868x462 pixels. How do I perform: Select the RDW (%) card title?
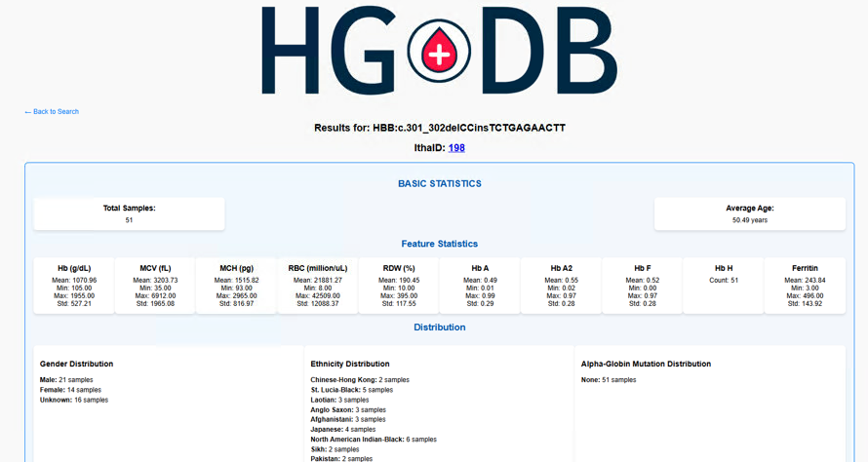(x=399, y=268)
